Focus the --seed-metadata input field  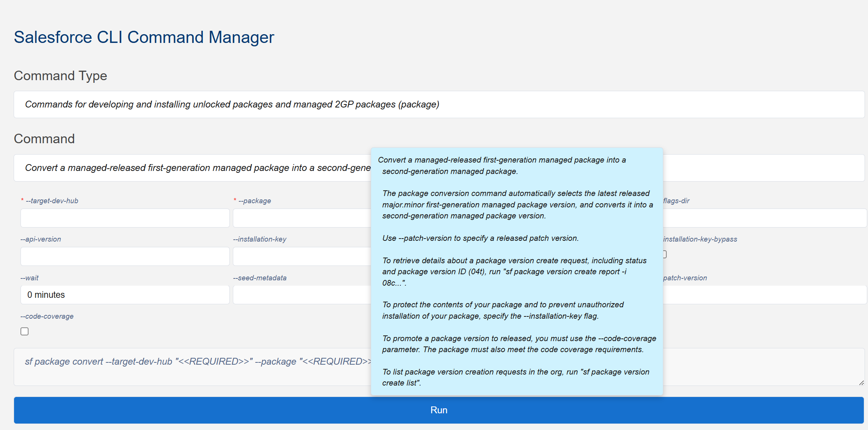(x=302, y=295)
